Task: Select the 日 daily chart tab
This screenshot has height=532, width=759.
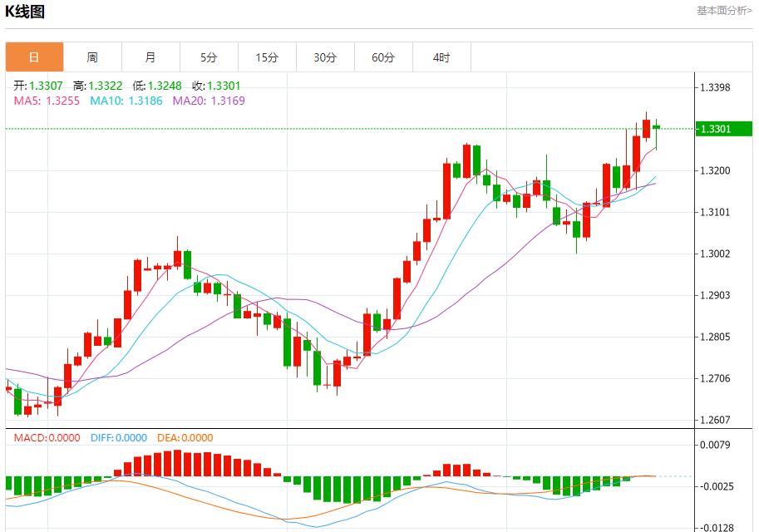Action: [x=34, y=57]
